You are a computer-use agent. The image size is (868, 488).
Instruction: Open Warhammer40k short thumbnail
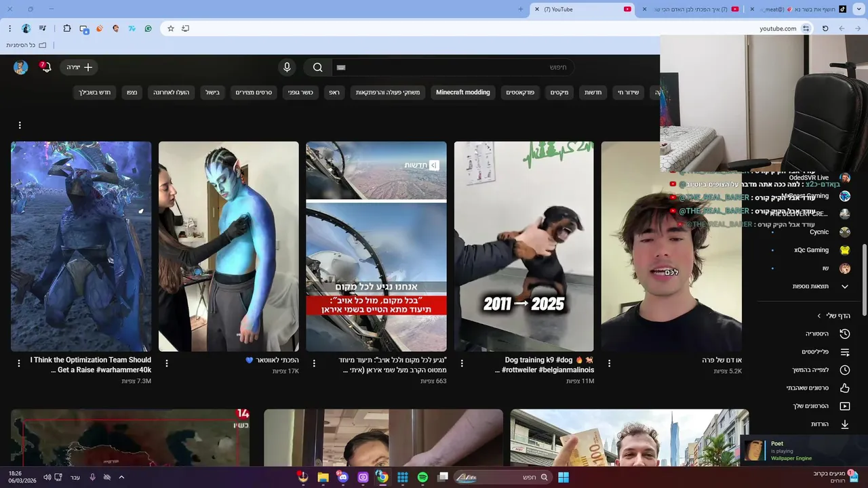tap(81, 246)
